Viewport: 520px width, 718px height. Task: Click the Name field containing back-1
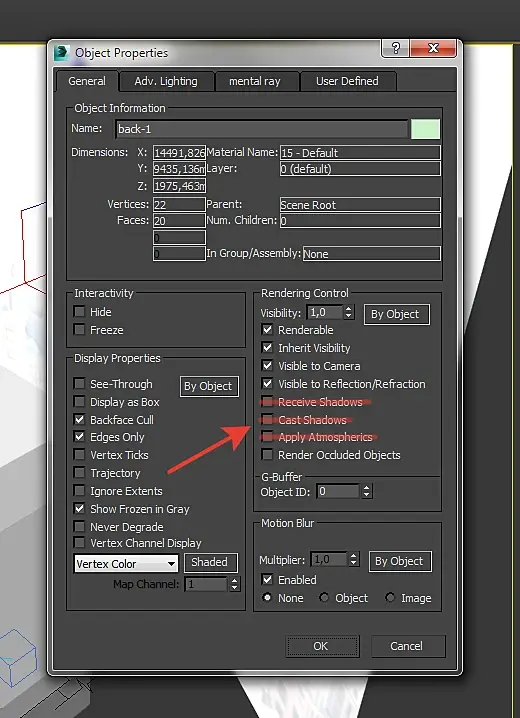pos(262,129)
